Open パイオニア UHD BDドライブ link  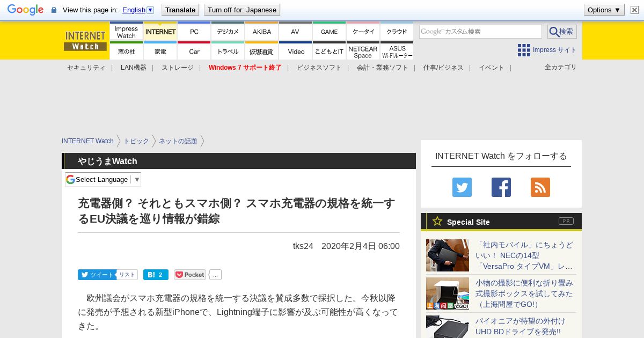[x=521, y=326]
